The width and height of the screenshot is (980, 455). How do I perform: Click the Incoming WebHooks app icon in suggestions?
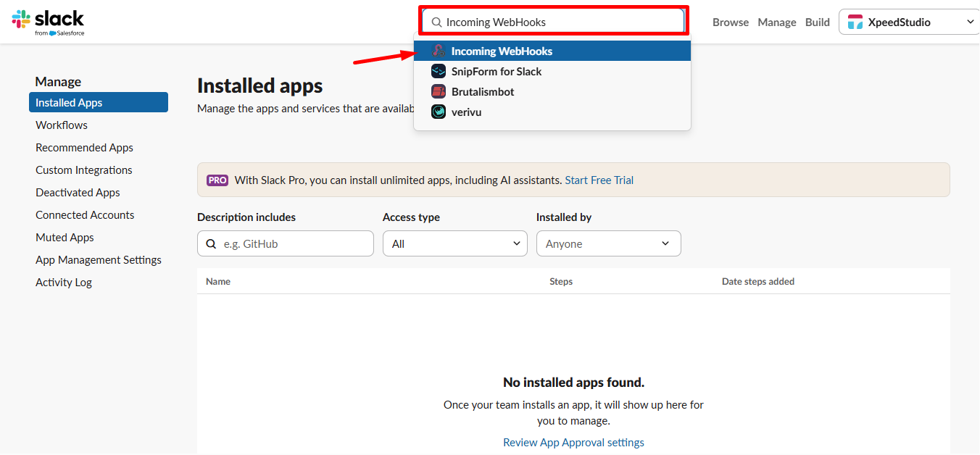tap(438, 51)
